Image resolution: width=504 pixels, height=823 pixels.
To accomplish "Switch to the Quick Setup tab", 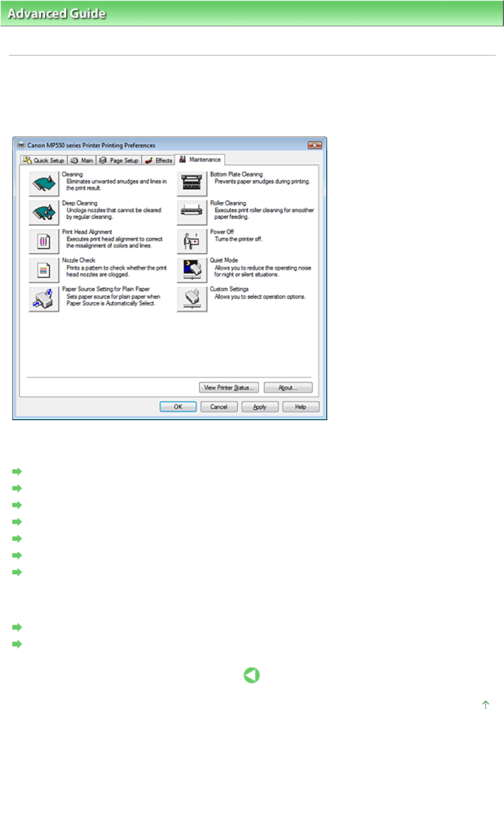I will [44, 160].
